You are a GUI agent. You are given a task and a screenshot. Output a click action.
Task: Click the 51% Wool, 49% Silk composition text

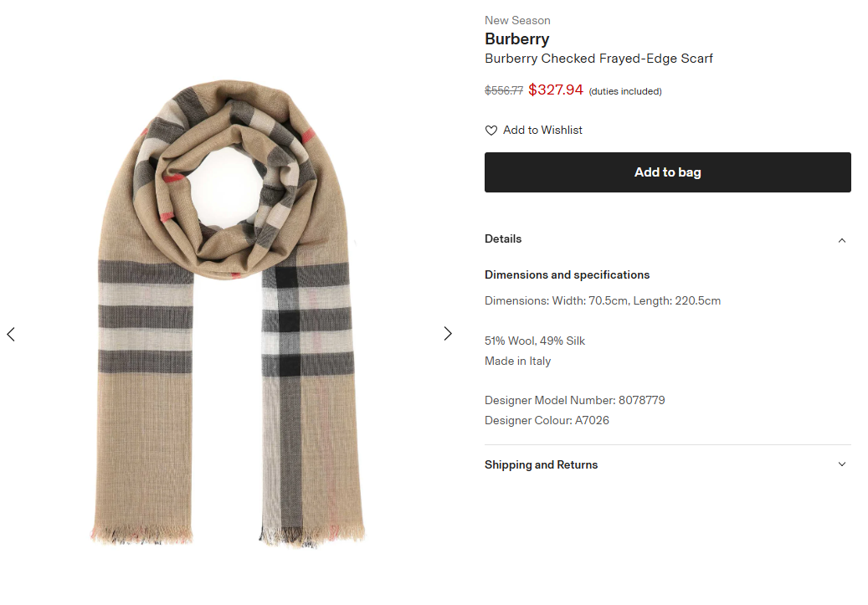coord(535,341)
